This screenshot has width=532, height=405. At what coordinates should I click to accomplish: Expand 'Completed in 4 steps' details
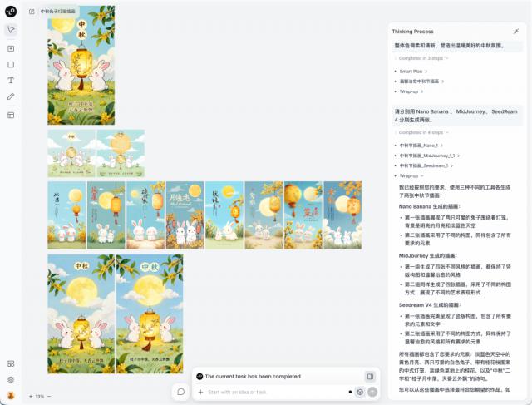coord(423,132)
